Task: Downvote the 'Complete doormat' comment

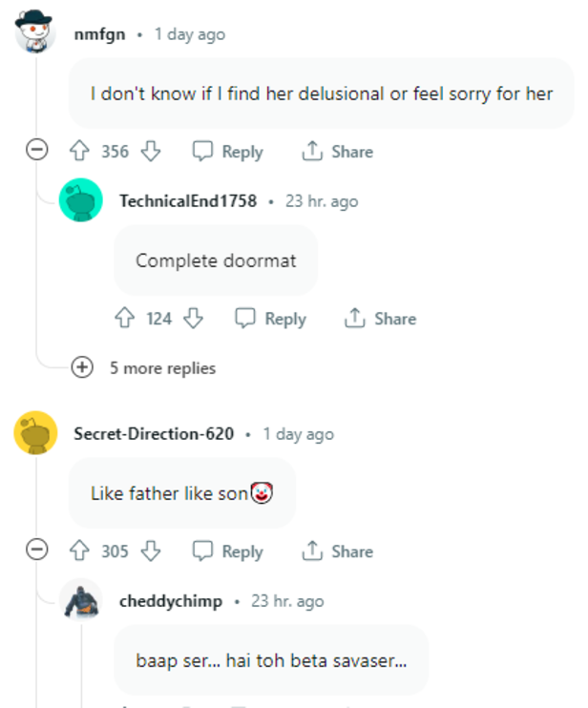Action: pos(194,319)
